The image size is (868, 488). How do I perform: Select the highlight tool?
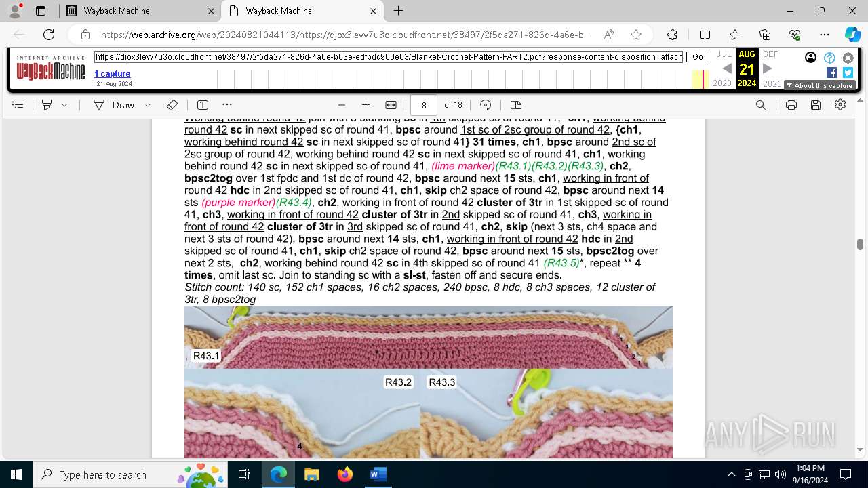click(x=47, y=105)
